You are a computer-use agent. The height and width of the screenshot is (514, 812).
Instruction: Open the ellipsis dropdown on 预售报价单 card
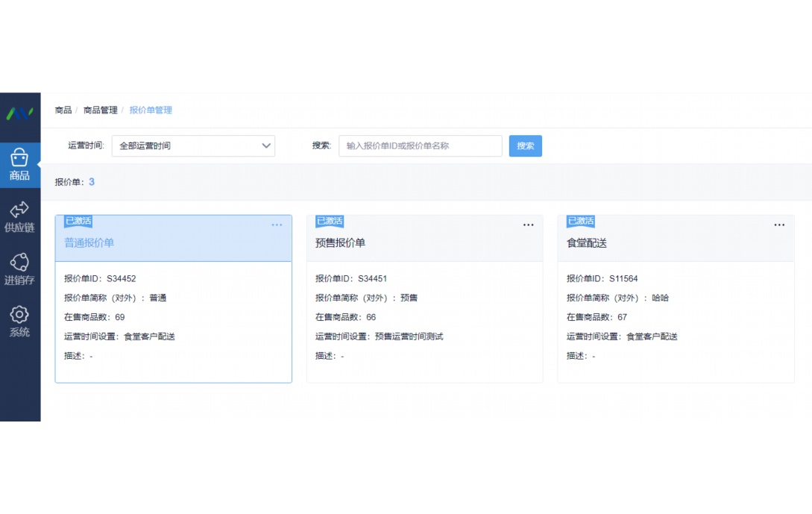click(x=528, y=225)
